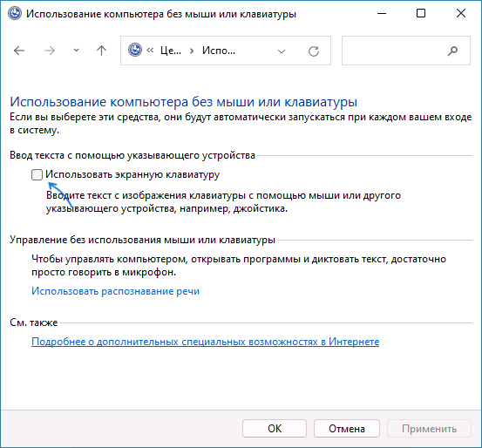Select the 'Це...' breadcrumb segment

tap(171, 51)
